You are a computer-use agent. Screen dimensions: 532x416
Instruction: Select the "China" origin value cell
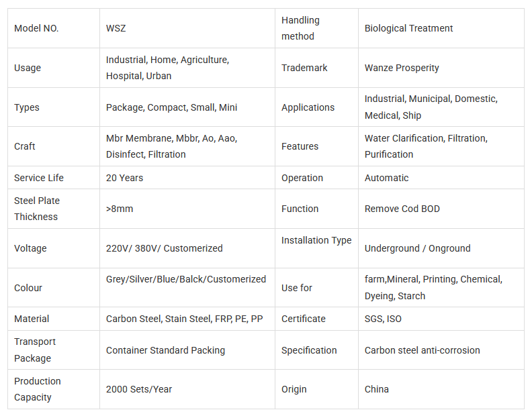376,389
